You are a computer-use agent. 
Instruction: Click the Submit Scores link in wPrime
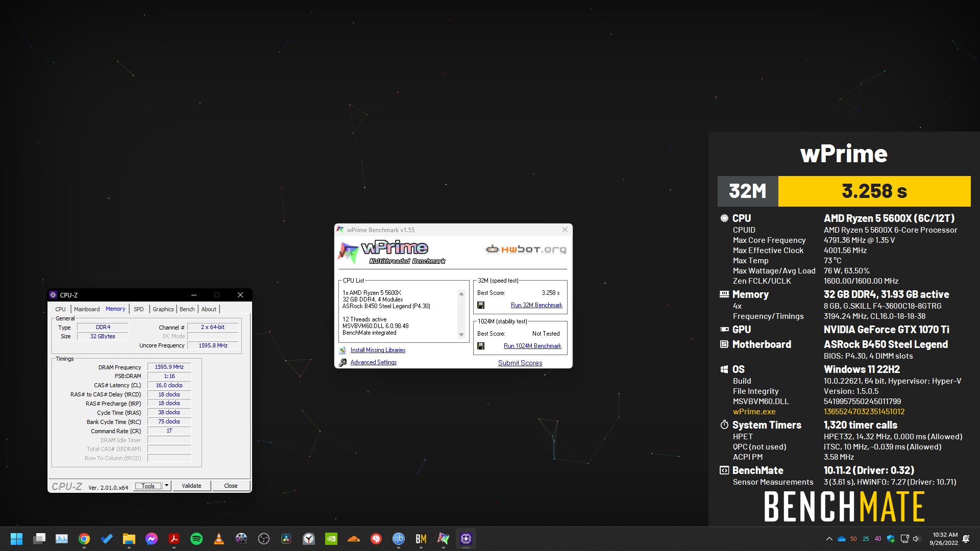click(x=520, y=363)
